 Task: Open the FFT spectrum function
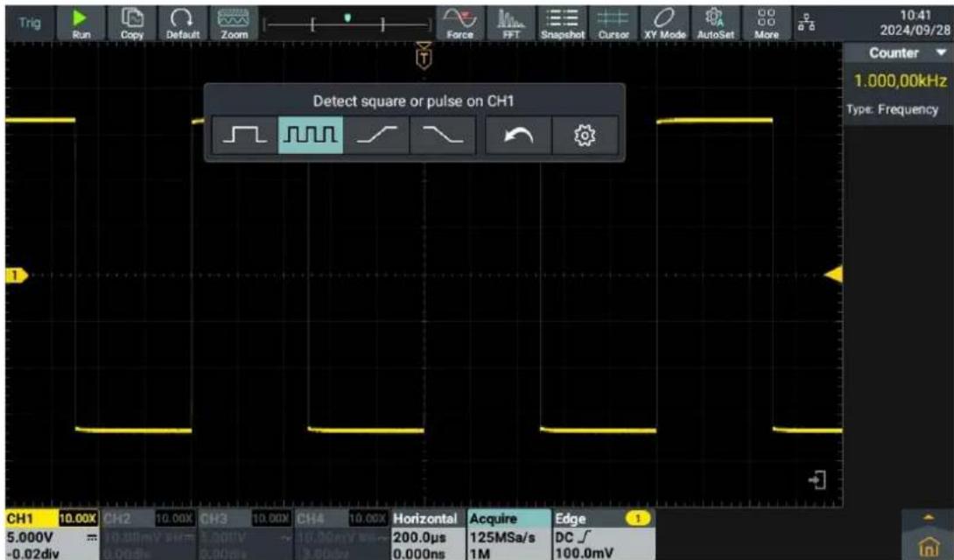(x=511, y=24)
